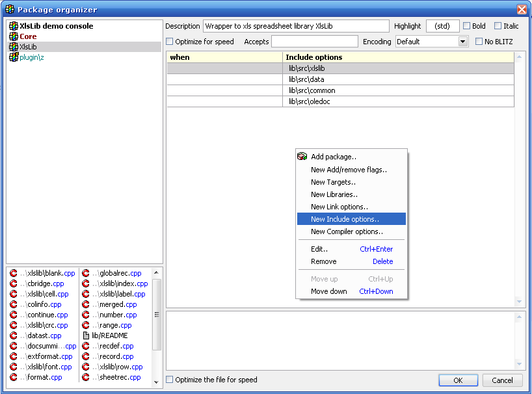The image size is (532, 394).
Task: Check Optimize the file for speed
Action: (170, 380)
